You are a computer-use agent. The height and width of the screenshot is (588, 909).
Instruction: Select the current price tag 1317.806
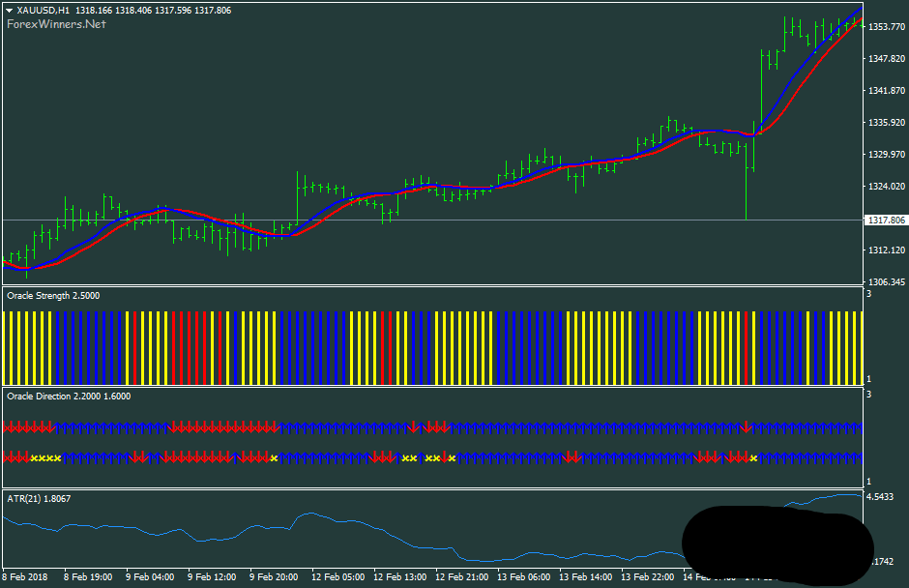886,220
